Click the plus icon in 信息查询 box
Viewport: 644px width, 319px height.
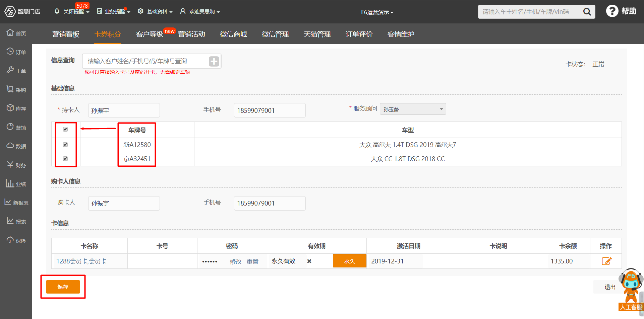pyautogui.click(x=214, y=61)
